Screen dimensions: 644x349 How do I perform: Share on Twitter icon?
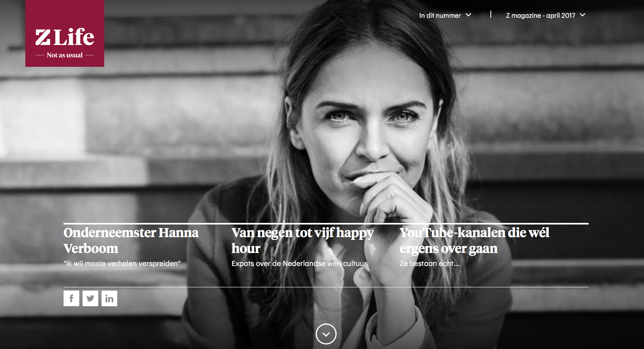(x=90, y=298)
